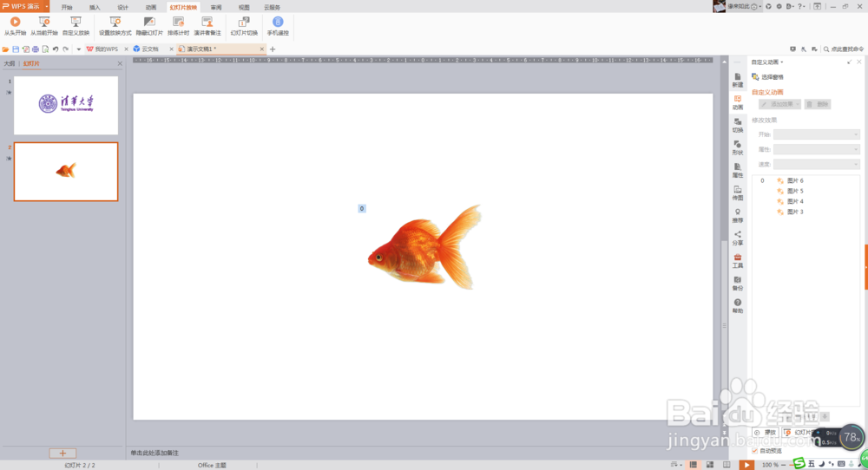The image size is (868, 470).
Task: Select slide 1 thumbnail with Tsinghua logo
Action: (x=66, y=106)
